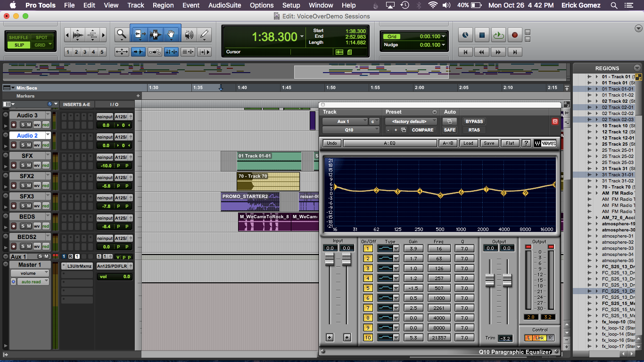The height and width of the screenshot is (362, 644).
Task: Enable SPOT edit mode
Action: tap(42, 37)
